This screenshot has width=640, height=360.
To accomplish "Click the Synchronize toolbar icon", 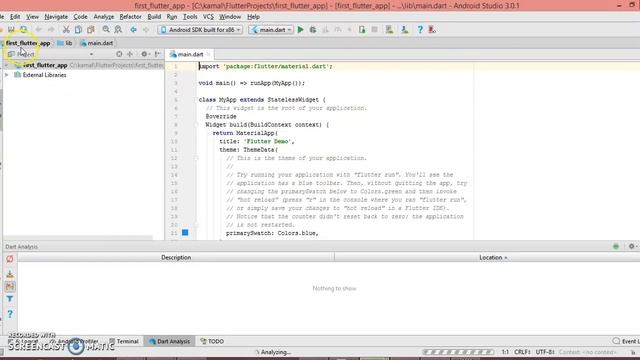I will click(x=24, y=29).
